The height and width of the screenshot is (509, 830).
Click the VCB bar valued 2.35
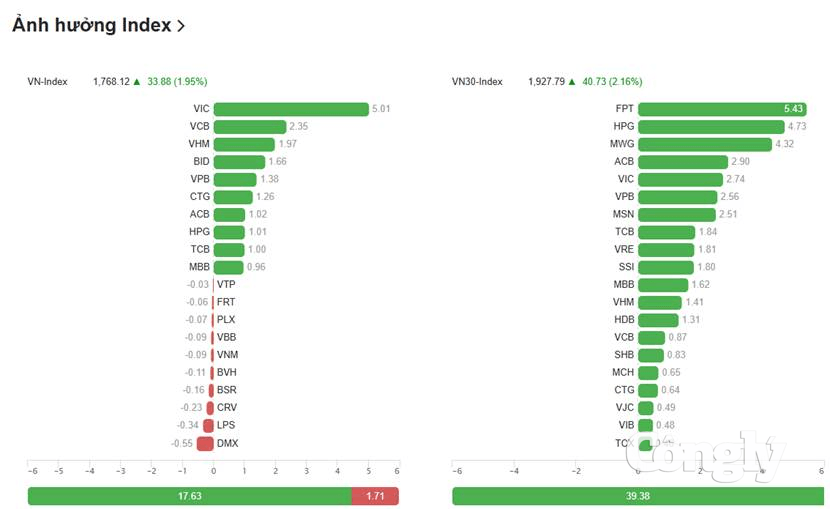pyautogui.click(x=250, y=126)
